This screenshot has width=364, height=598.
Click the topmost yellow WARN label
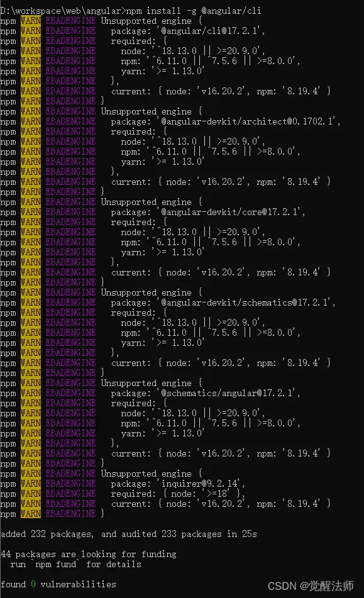click(x=31, y=21)
